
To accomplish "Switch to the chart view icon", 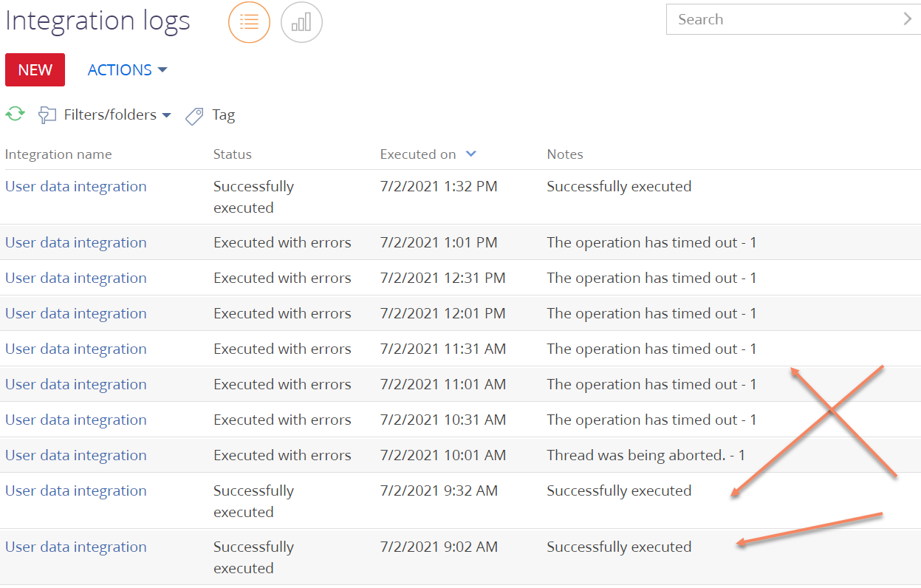I will tap(301, 22).
